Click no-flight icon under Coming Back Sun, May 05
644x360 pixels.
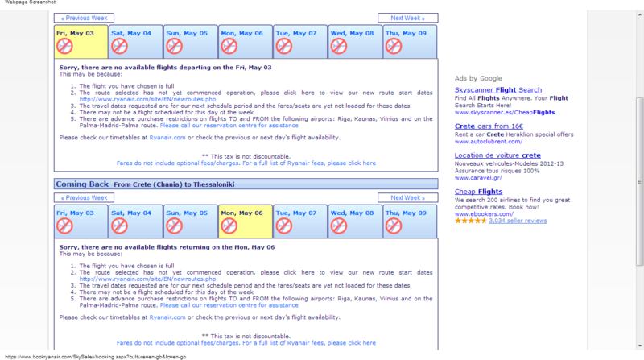[174, 226]
